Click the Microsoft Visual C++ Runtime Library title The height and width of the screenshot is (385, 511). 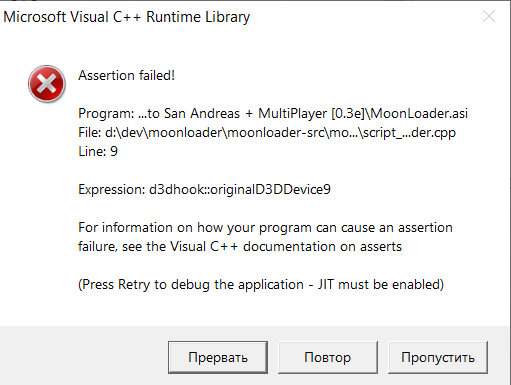tap(127, 17)
